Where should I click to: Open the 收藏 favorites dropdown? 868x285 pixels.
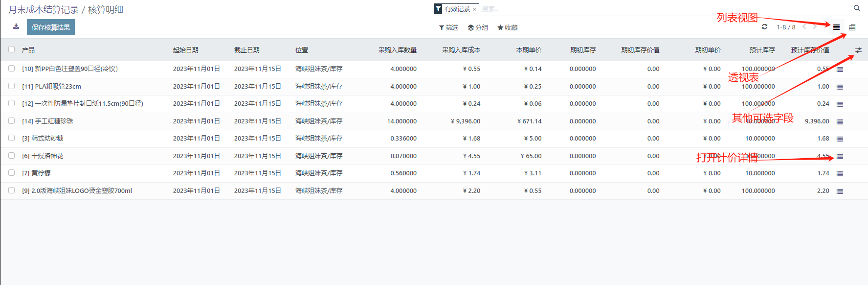coord(507,28)
